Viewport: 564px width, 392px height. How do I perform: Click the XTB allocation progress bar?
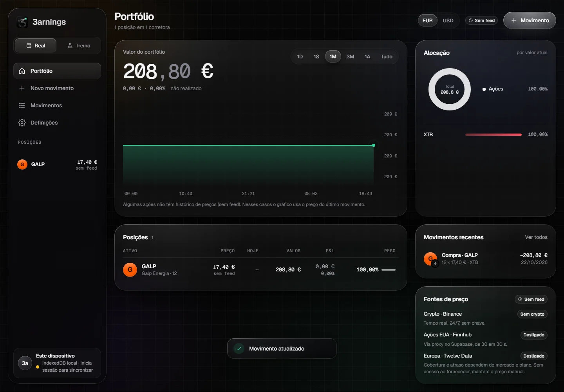click(x=493, y=135)
